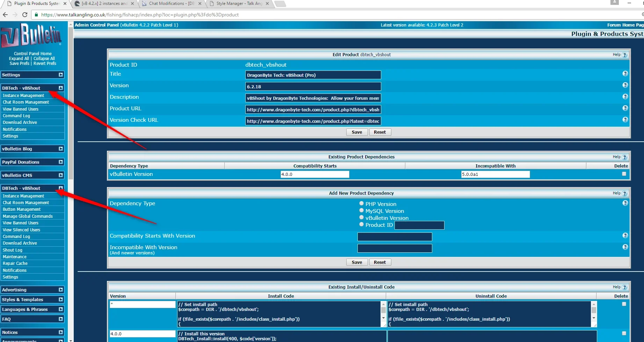Viewport: 644px width, 342px height.
Task: Click help icon for Compatibility Starts With Version
Action: (x=625, y=236)
